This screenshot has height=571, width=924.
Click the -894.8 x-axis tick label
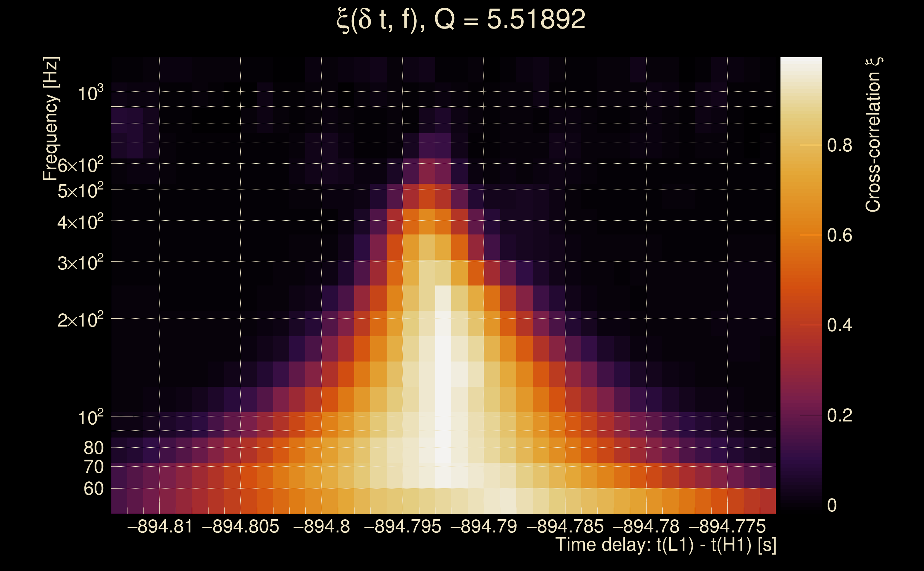321,527
